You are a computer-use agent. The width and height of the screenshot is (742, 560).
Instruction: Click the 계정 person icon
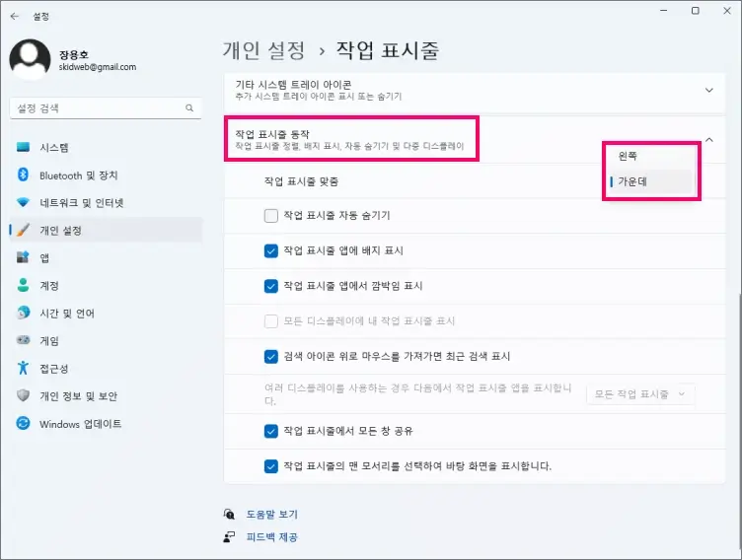click(x=24, y=285)
